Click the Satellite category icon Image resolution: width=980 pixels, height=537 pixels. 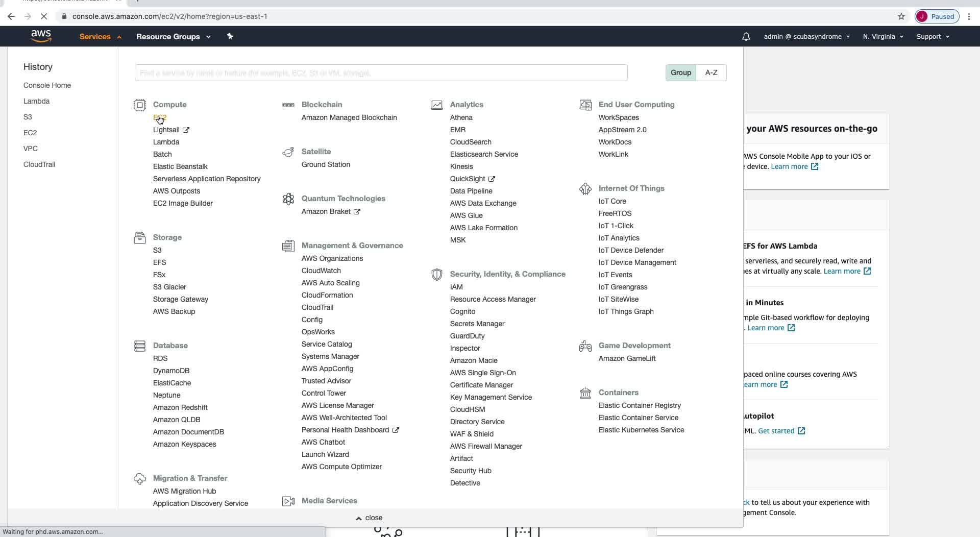pyautogui.click(x=288, y=152)
